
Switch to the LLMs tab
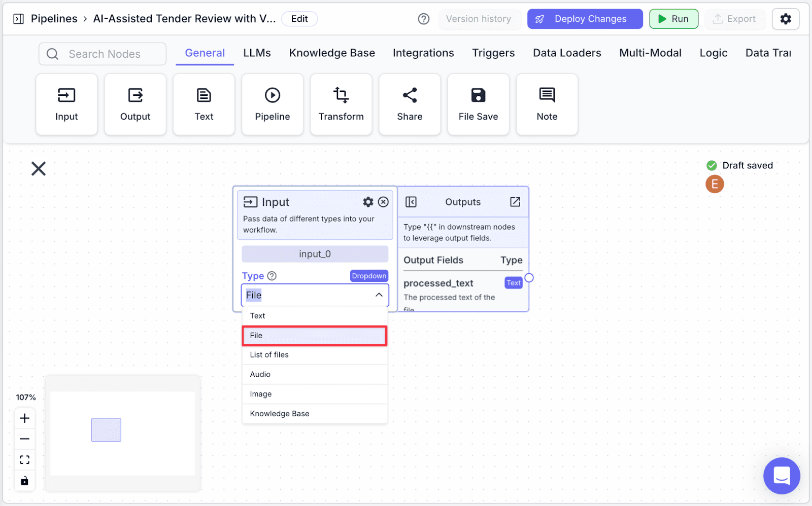[x=257, y=53]
